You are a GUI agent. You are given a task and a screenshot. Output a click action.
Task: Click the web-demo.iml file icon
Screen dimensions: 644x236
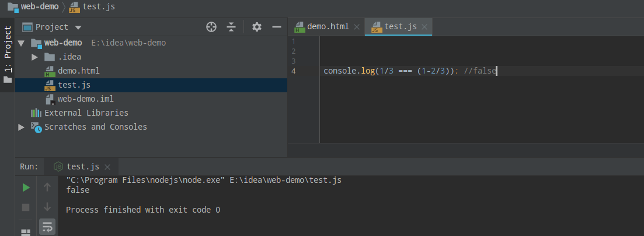(50, 99)
